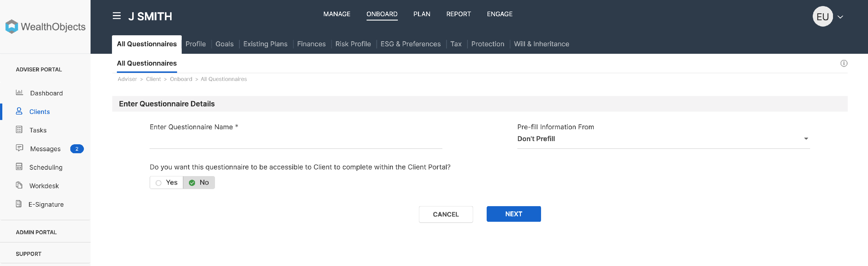Screen dimensions: 868x266
Task: Click All Questionnaires in breadcrumb
Action: coord(224,79)
